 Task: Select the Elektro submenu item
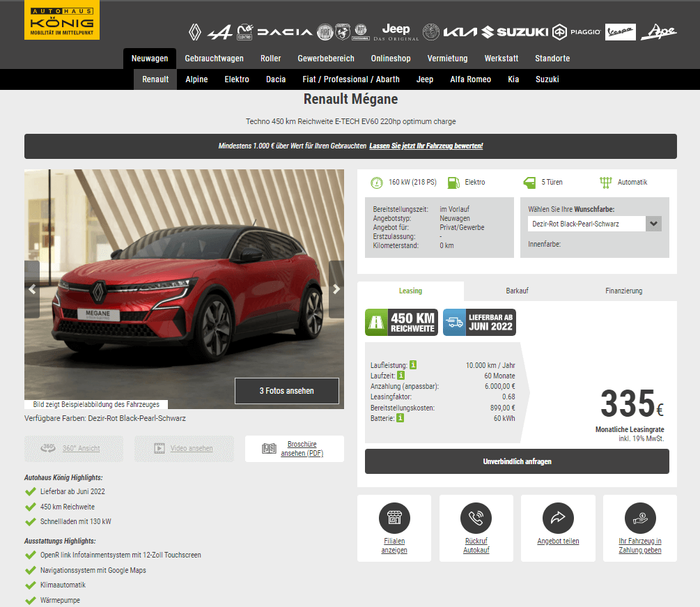(x=237, y=79)
